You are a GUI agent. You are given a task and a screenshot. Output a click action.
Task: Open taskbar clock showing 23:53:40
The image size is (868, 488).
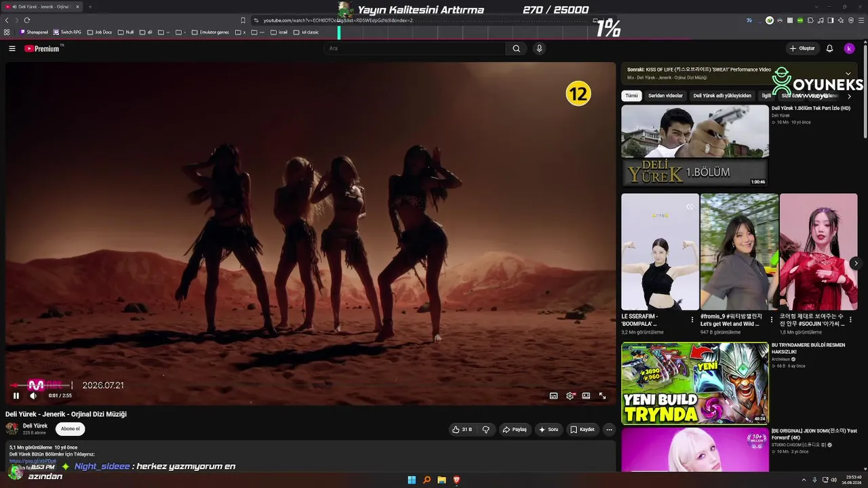click(x=852, y=480)
